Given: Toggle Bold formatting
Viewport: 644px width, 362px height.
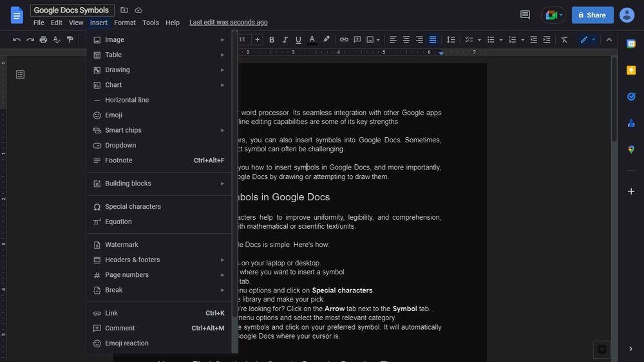Looking at the screenshot, I should pyautogui.click(x=272, y=40).
